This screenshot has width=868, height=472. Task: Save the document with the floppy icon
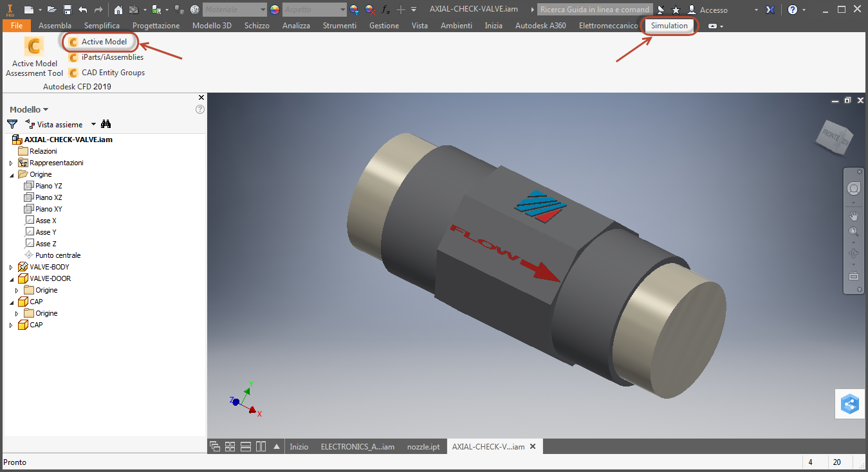click(x=67, y=10)
